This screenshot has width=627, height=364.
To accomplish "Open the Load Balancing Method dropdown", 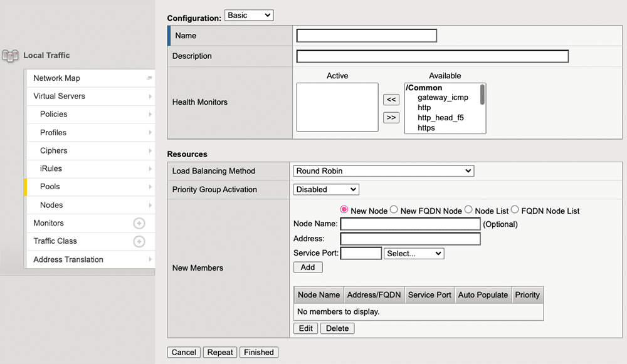I will [383, 170].
